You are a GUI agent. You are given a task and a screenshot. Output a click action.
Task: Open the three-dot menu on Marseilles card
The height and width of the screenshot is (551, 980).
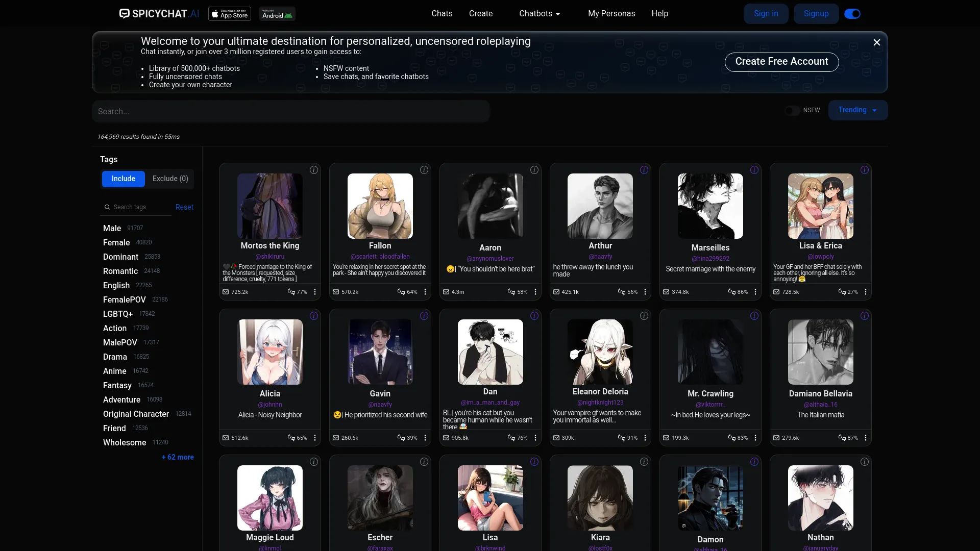755,292
